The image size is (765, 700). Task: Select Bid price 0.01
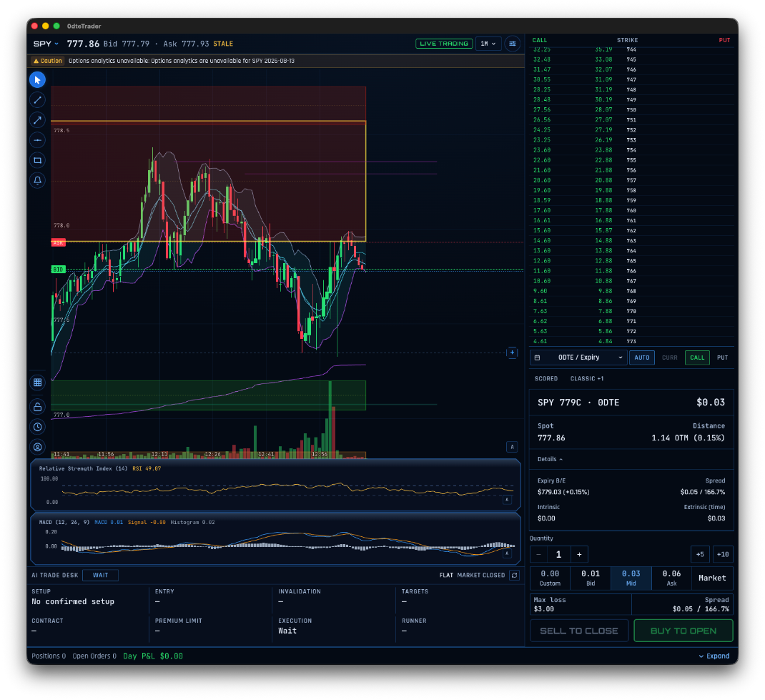click(591, 578)
